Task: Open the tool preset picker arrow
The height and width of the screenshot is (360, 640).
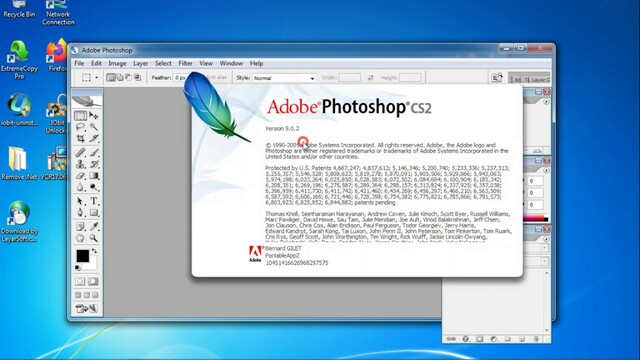Action: tap(97, 78)
